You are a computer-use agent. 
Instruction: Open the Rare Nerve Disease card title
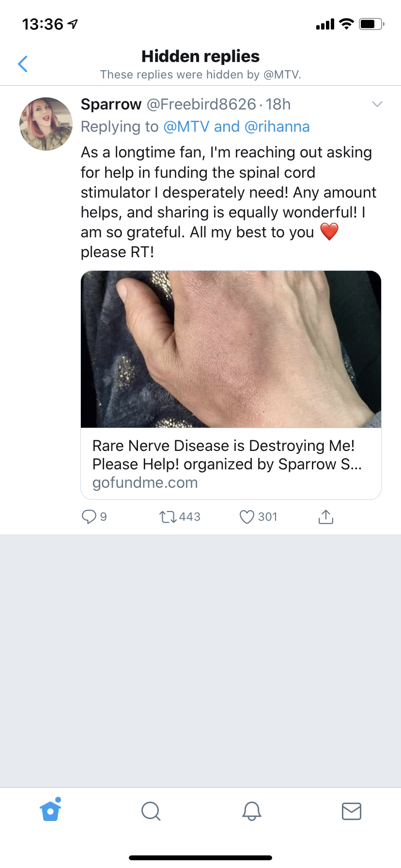click(227, 455)
